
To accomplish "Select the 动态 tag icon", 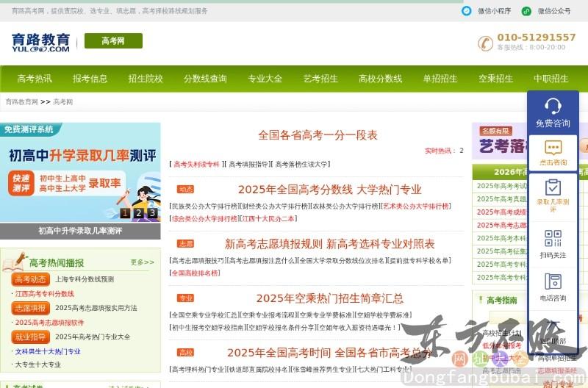I will click(x=186, y=190).
